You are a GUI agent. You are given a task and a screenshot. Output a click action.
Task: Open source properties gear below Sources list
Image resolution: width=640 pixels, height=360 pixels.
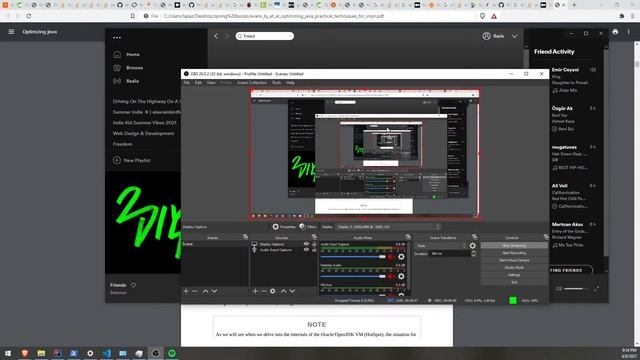point(273,291)
